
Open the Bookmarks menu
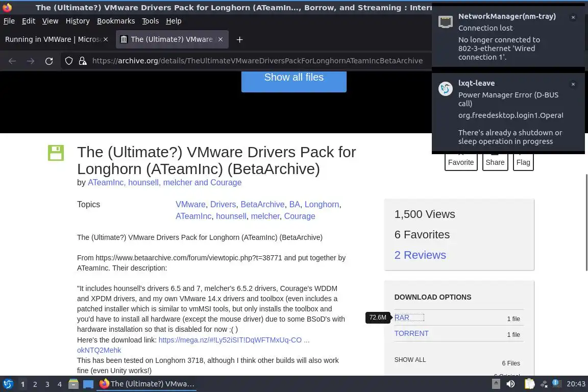click(116, 21)
